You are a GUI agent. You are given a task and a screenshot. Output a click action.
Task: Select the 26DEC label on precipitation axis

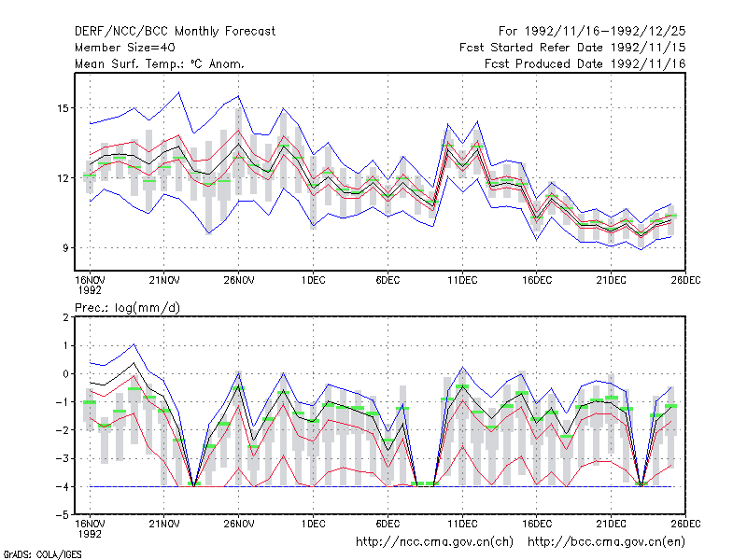click(x=685, y=524)
